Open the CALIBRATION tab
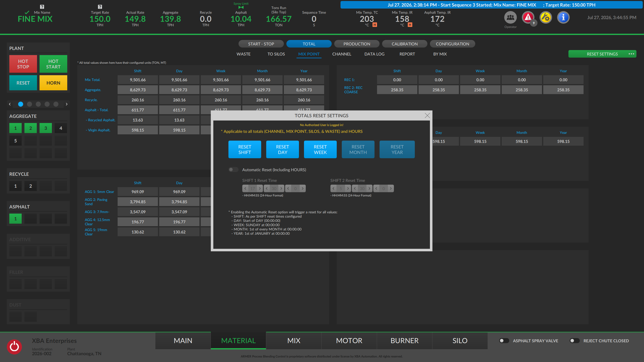Viewport: 644px width, 362px height. point(404,44)
